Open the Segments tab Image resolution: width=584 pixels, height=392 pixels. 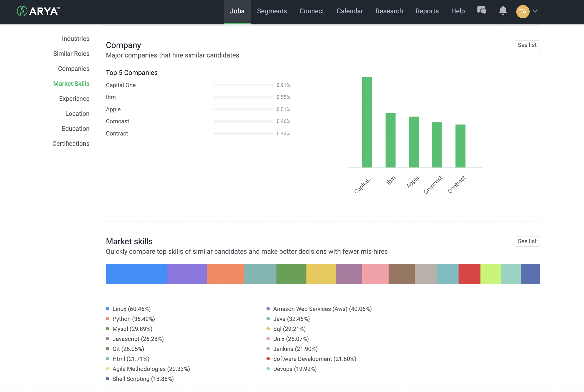click(x=272, y=11)
